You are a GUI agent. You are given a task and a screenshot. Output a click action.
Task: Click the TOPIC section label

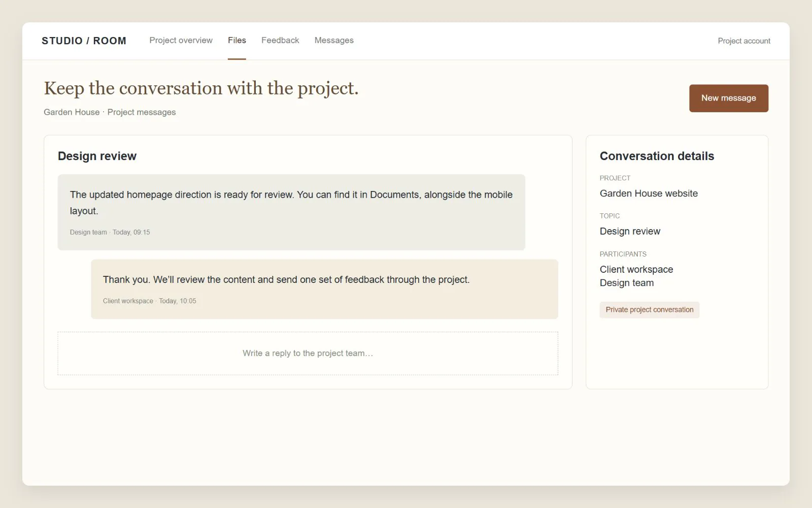pyautogui.click(x=610, y=216)
